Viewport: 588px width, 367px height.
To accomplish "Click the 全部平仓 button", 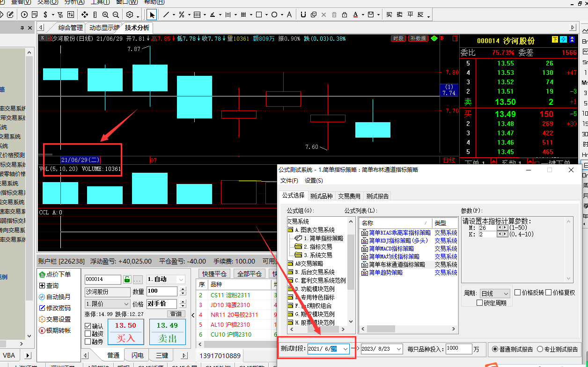I will [250, 274].
